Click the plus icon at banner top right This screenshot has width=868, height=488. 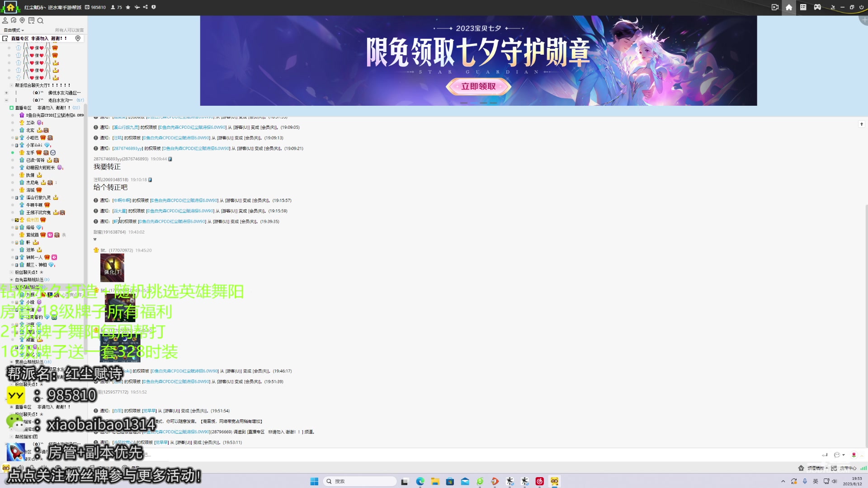(864, 20)
